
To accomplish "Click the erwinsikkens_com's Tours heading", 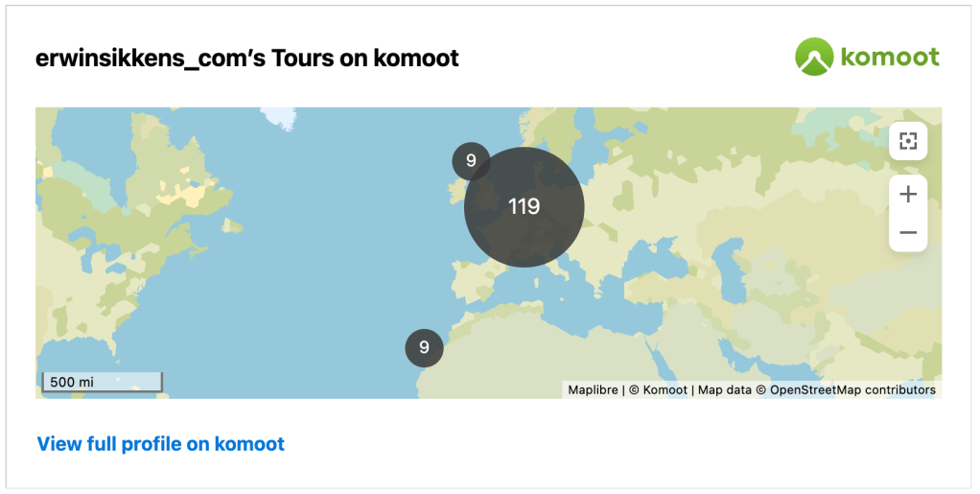I will click(247, 59).
